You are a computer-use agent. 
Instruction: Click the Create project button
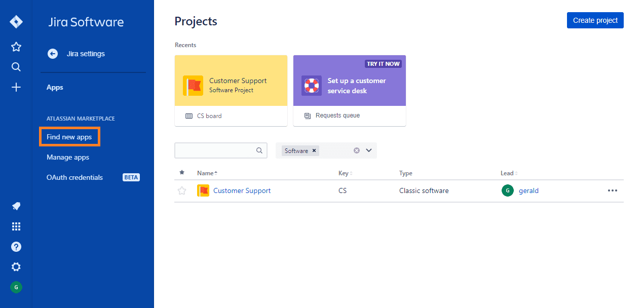pyautogui.click(x=595, y=20)
